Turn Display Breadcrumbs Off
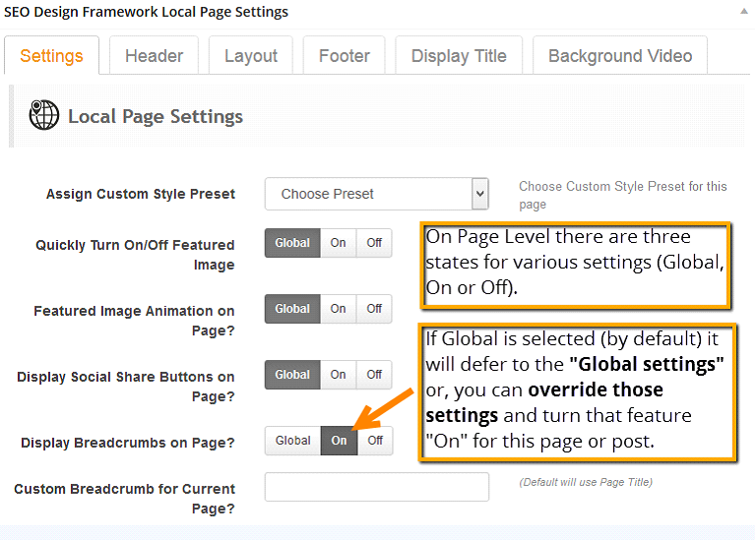This screenshot has height=540, width=756. 375,441
